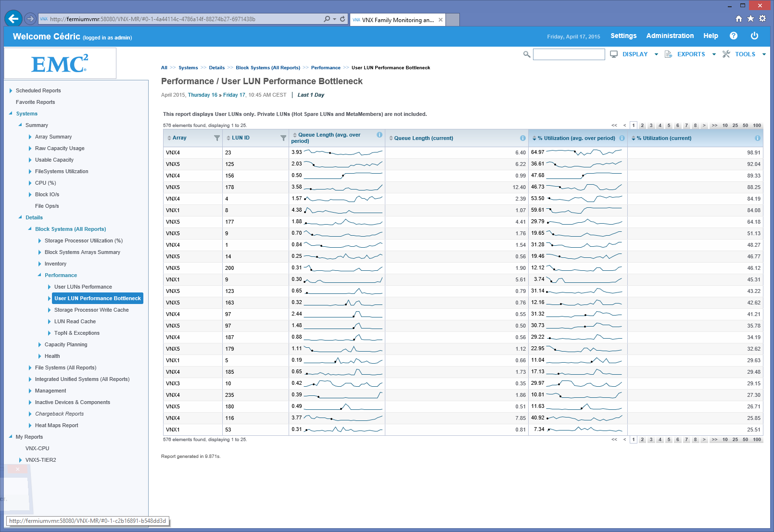The width and height of the screenshot is (774, 532).
Task: Expand the EXPORTS dropdown
Action: coord(691,54)
